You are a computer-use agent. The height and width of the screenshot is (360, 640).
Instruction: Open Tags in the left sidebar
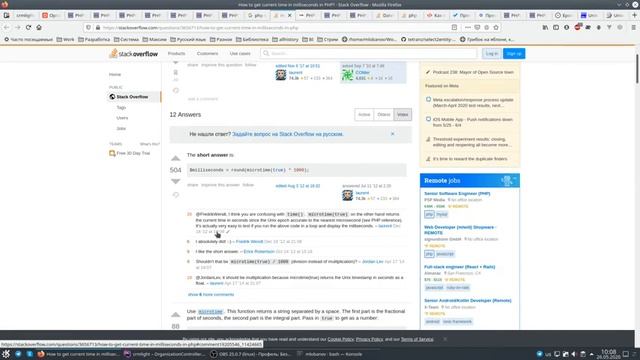(121, 107)
